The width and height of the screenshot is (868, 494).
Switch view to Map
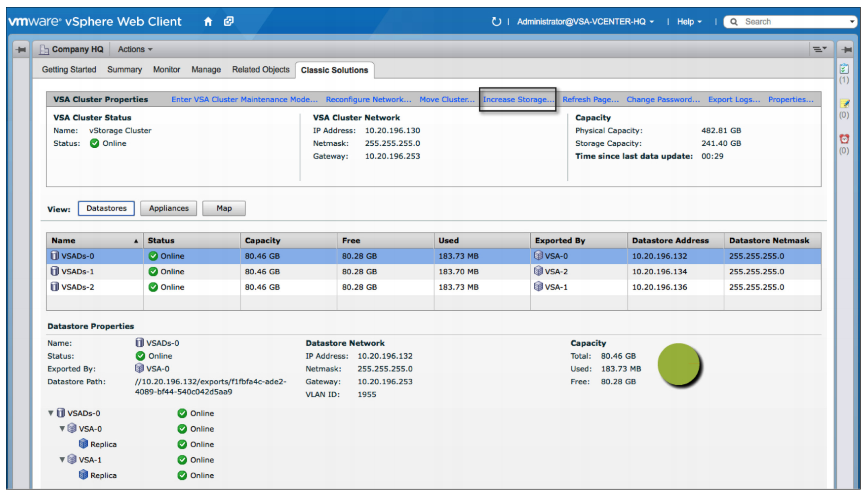coord(224,208)
